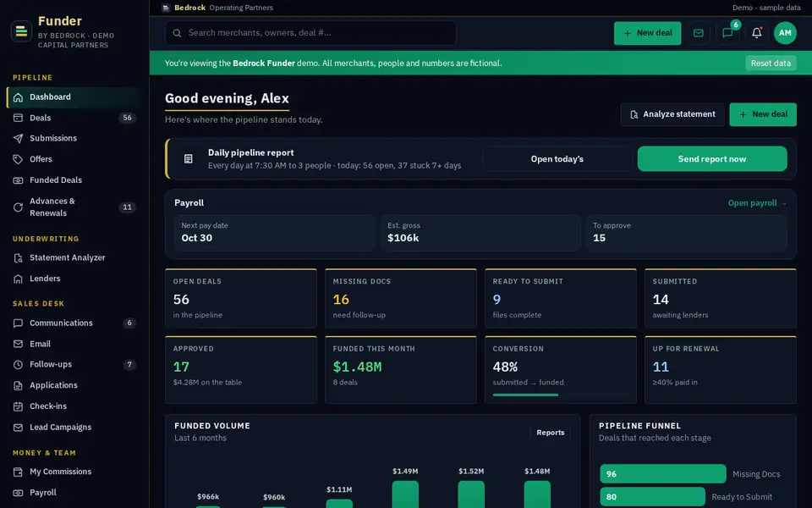This screenshot has width=812, height=508.
Task: Click the Email envelope icon in sidebar
Action: coord(18,345)
